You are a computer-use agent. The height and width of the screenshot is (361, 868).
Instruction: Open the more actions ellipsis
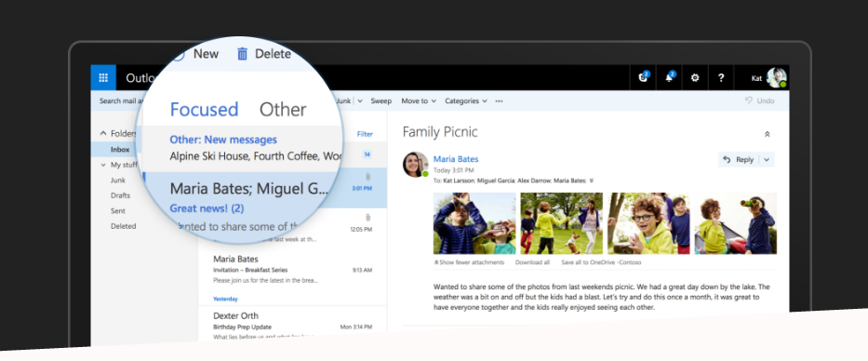[x=500, y=100]
